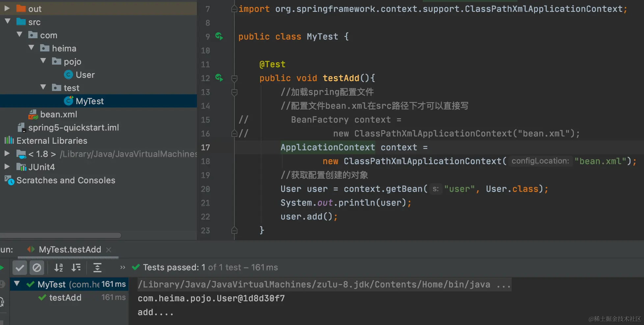This screenshot has height=325, width=644.
Task: Click the com package folder icon
Action: (x=33, y=35)
